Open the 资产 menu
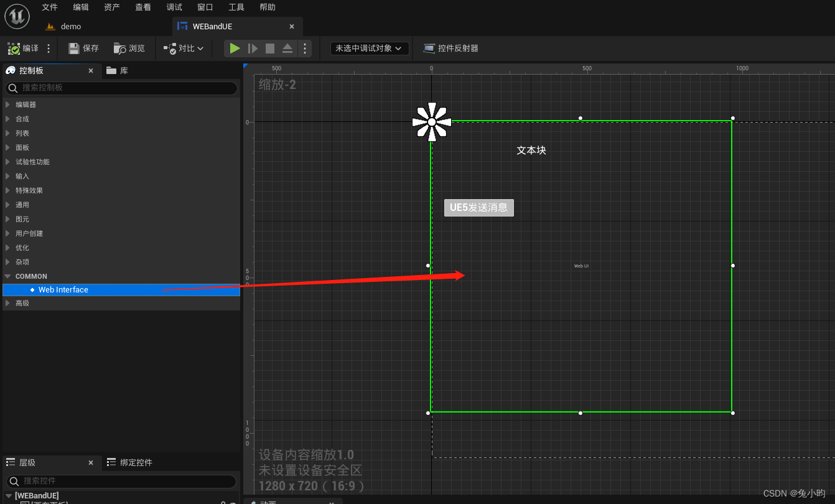The height and width of the screenshot is (504, 835). 112,7
